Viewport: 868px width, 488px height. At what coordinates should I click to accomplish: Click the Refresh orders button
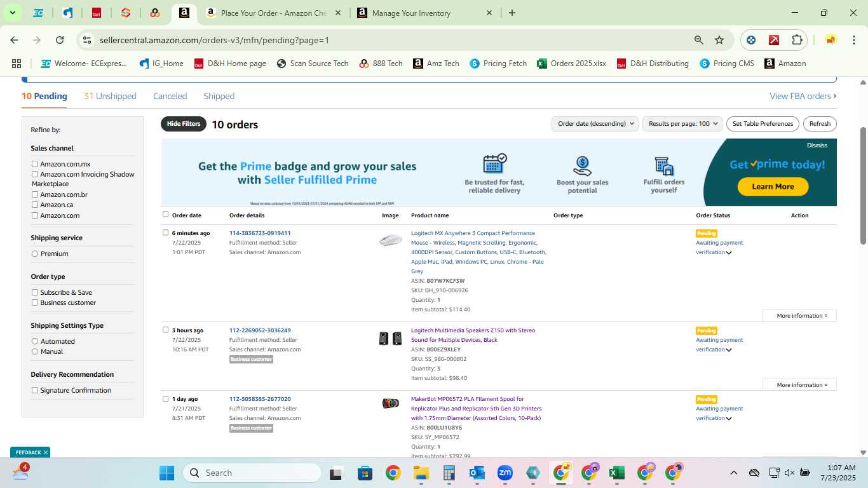(x=820, y=124)
